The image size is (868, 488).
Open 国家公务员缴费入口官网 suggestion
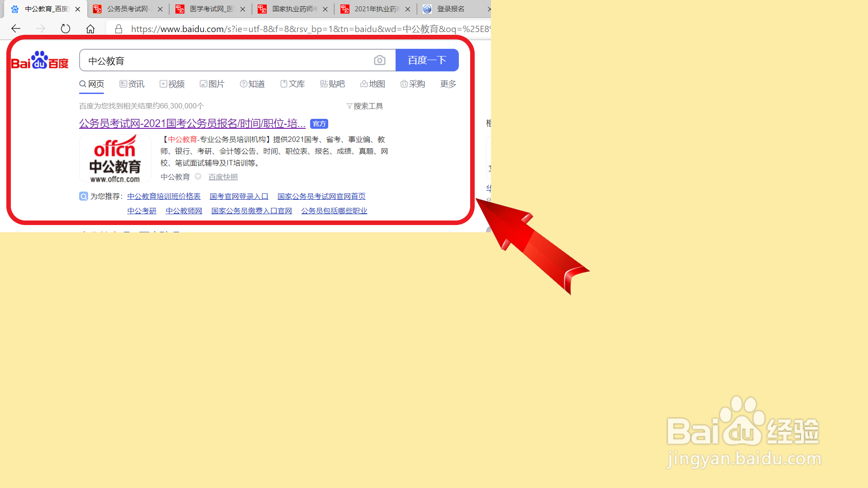point(252,211)
